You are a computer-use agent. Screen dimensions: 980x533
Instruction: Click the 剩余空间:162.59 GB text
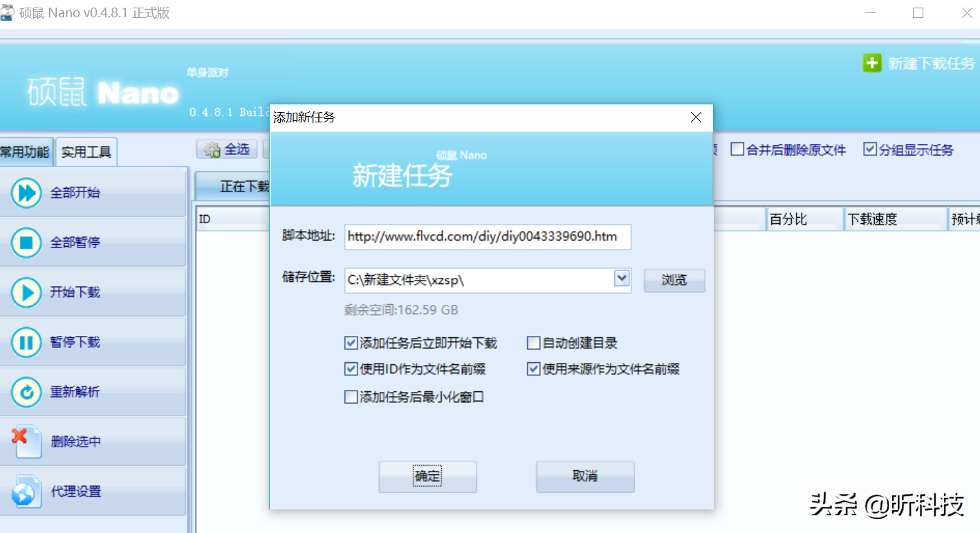pos(401,310)
